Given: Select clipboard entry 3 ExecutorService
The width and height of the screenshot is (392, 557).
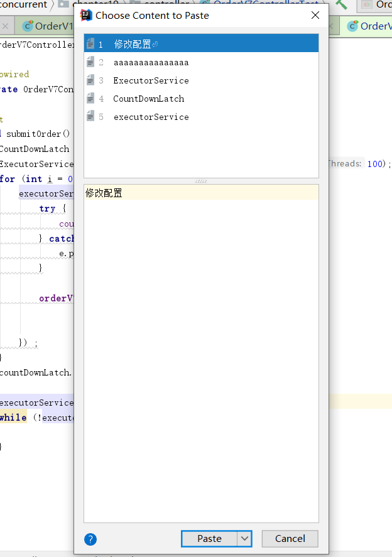Looking at the screenshot, I should click(201, 80).
